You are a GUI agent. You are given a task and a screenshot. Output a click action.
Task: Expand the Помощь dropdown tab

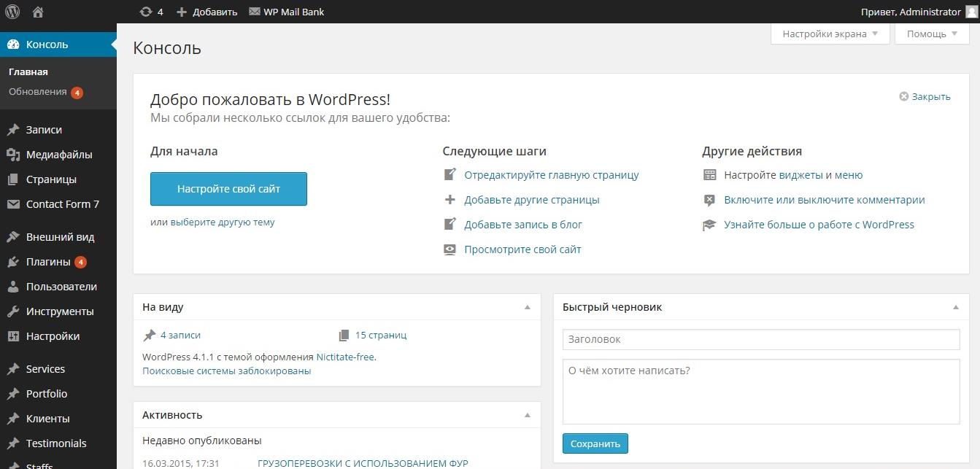click(x=932, y=34)
